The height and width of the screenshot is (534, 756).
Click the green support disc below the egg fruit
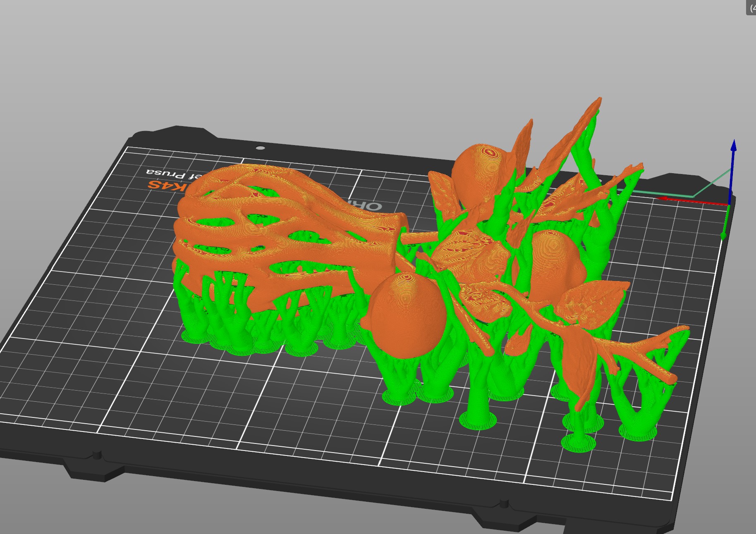pos(399,397)
